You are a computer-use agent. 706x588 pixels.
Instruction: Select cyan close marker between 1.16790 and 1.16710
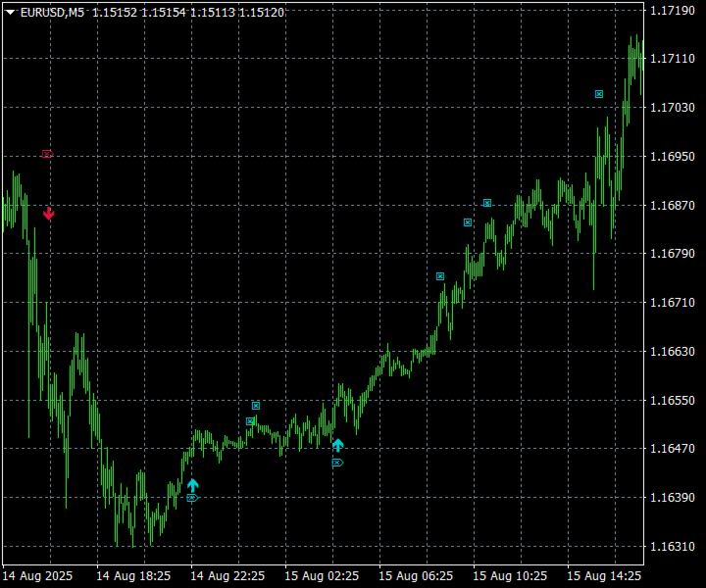pyautogui.click(x=440, y=276)
